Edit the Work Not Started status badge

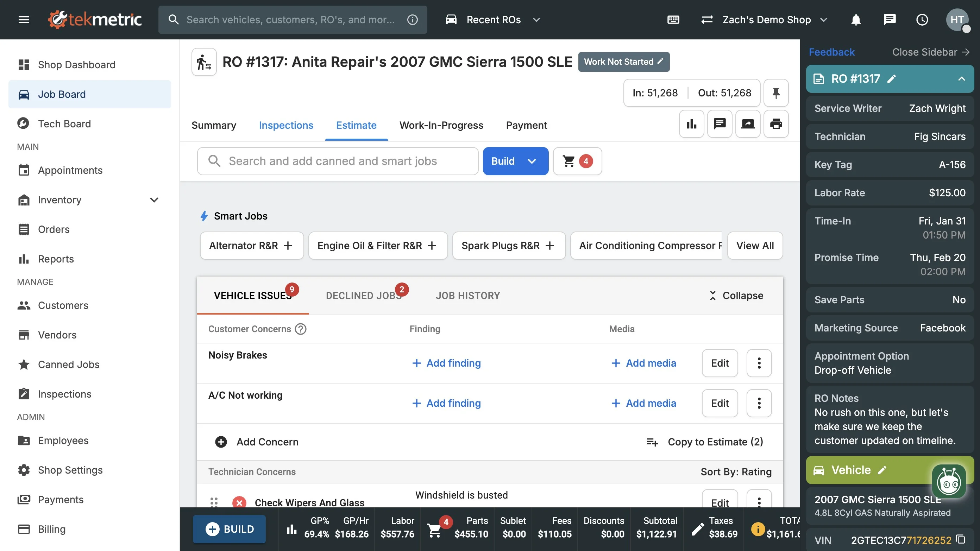pyautogui.click(x=623, y=62)
